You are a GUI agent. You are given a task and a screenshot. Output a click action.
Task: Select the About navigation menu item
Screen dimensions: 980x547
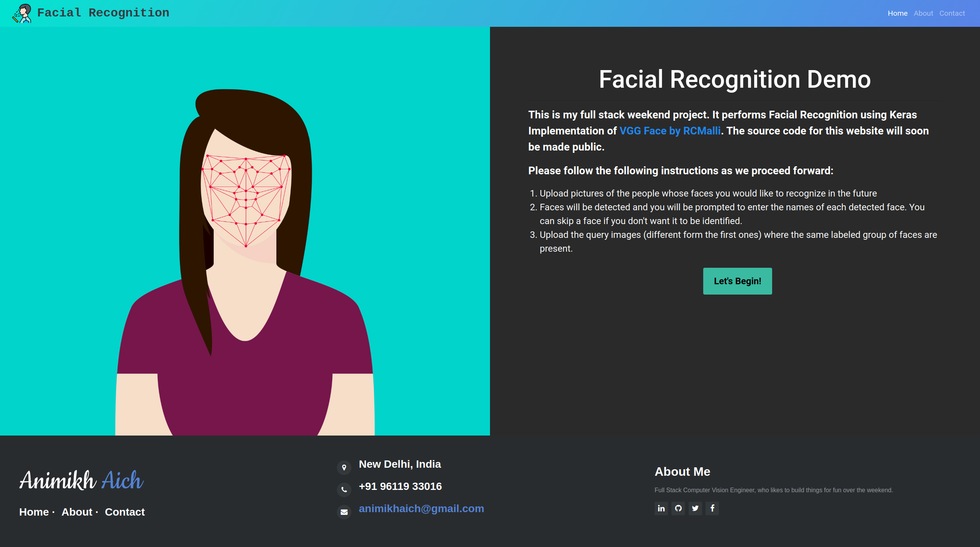(x=923, y=13)
